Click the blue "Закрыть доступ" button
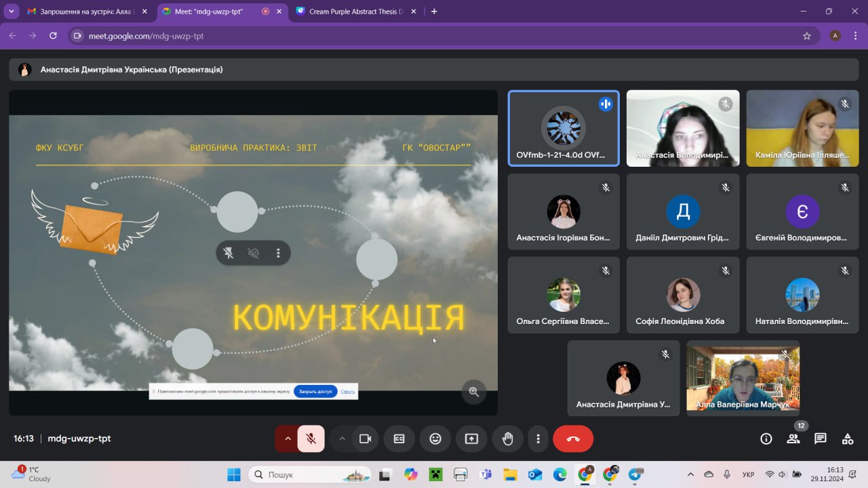 tap(315, 391)
